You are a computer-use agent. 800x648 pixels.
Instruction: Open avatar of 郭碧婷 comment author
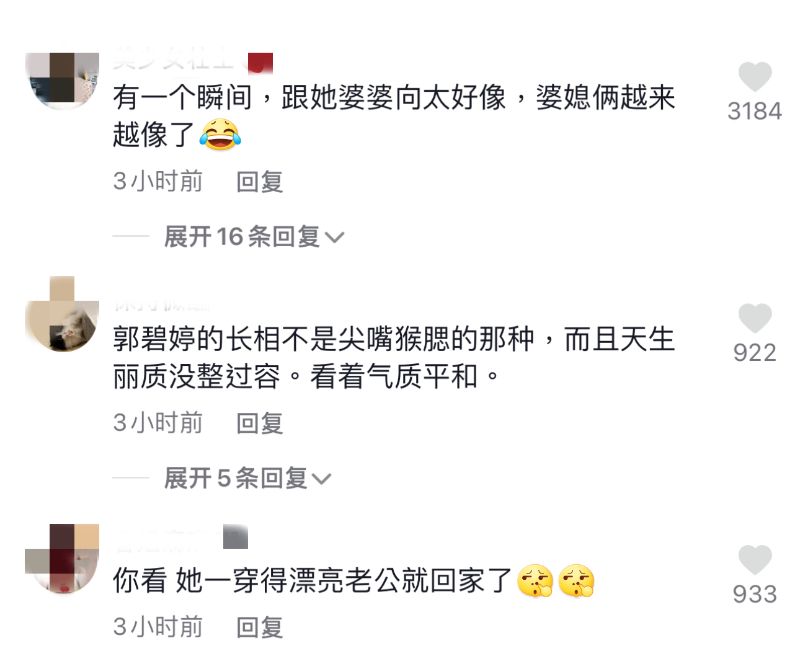pyautogui.click(x=62, y=314)
